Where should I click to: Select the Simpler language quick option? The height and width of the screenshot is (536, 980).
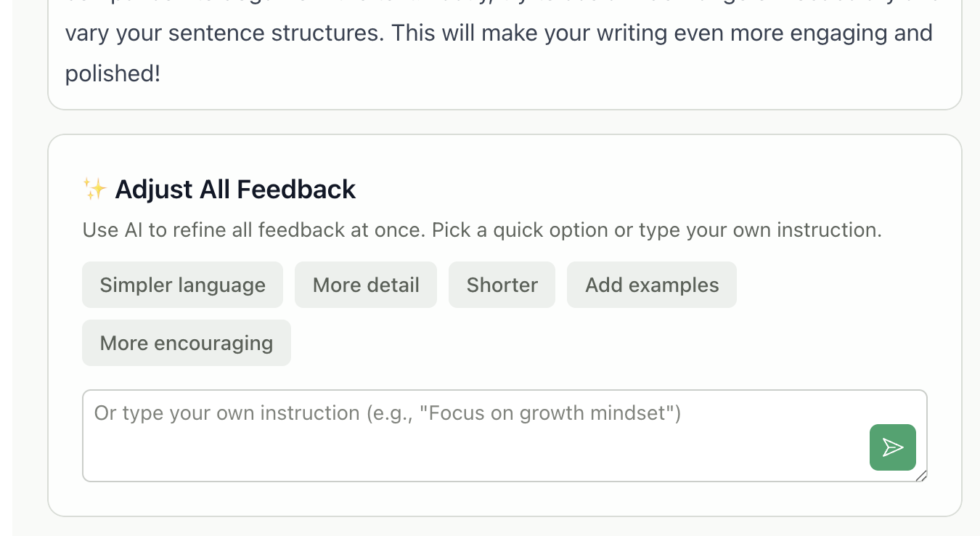(x=182, y=285)
